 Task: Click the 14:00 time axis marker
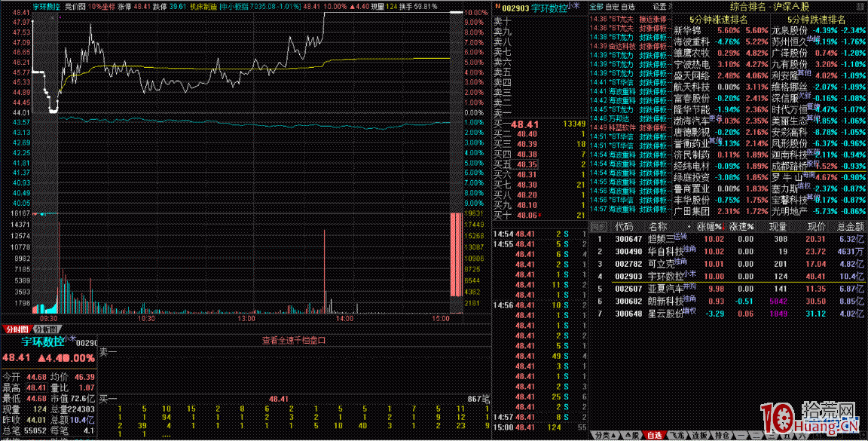coord(344,319)
